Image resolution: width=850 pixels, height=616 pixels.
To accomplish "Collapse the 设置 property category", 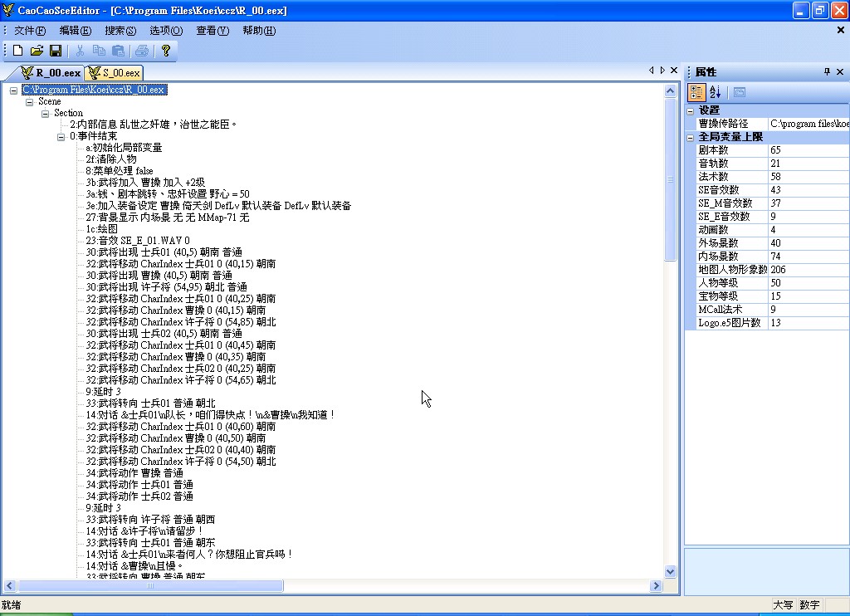I will (x=691, y=110).
